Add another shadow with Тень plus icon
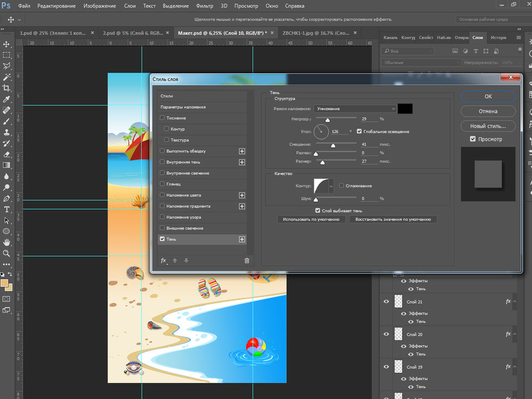 [242, 239]
